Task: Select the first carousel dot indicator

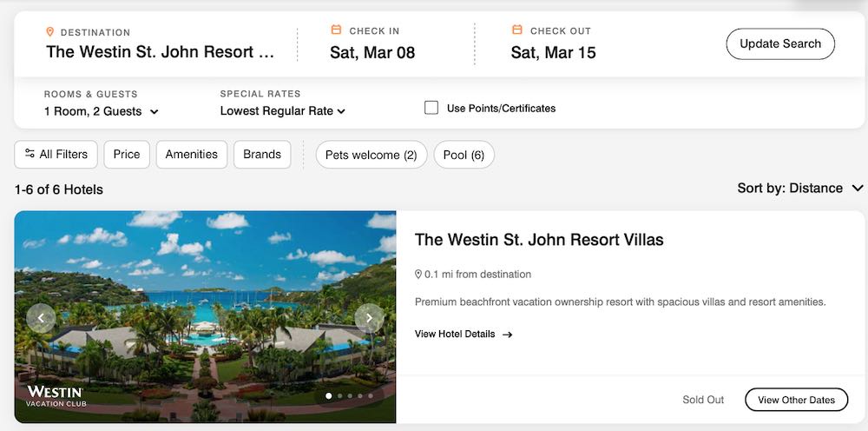Action: tap(329, 396)
